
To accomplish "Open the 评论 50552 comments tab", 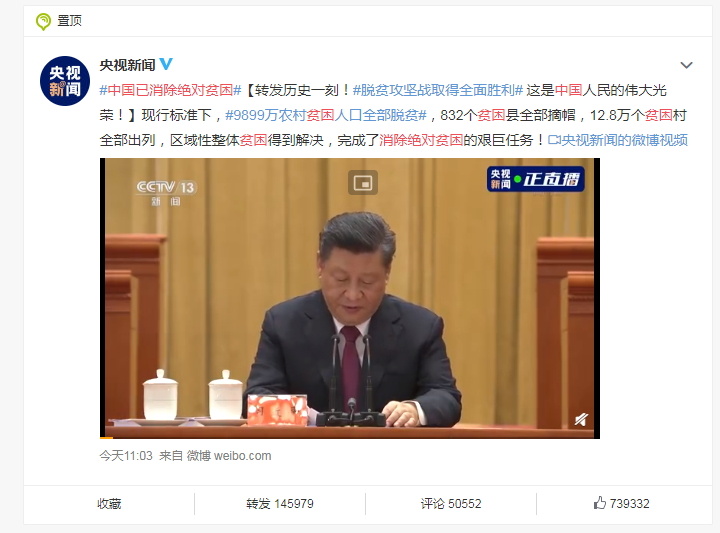I will [451, 504].
